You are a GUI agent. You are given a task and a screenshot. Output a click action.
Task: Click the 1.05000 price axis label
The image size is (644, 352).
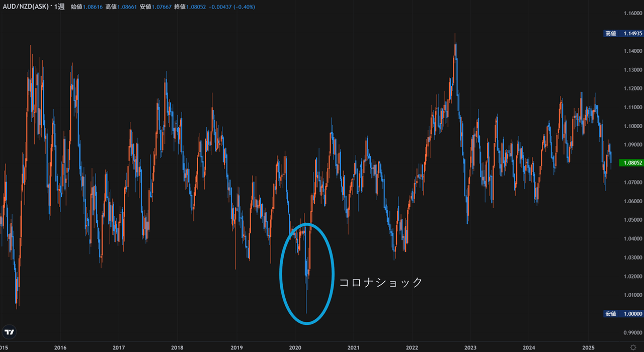[632, 220]
